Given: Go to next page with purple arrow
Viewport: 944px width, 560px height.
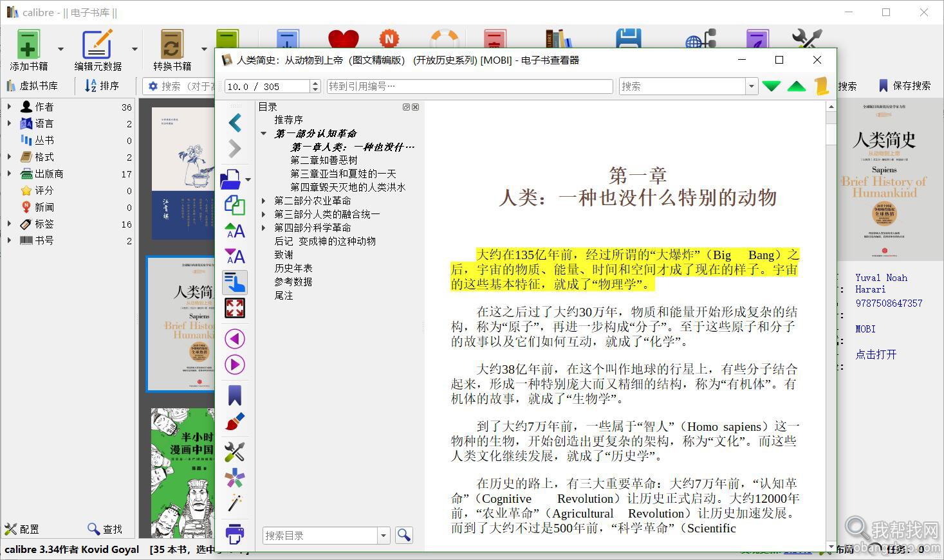Looking at the screenshot, I should 235,365.
